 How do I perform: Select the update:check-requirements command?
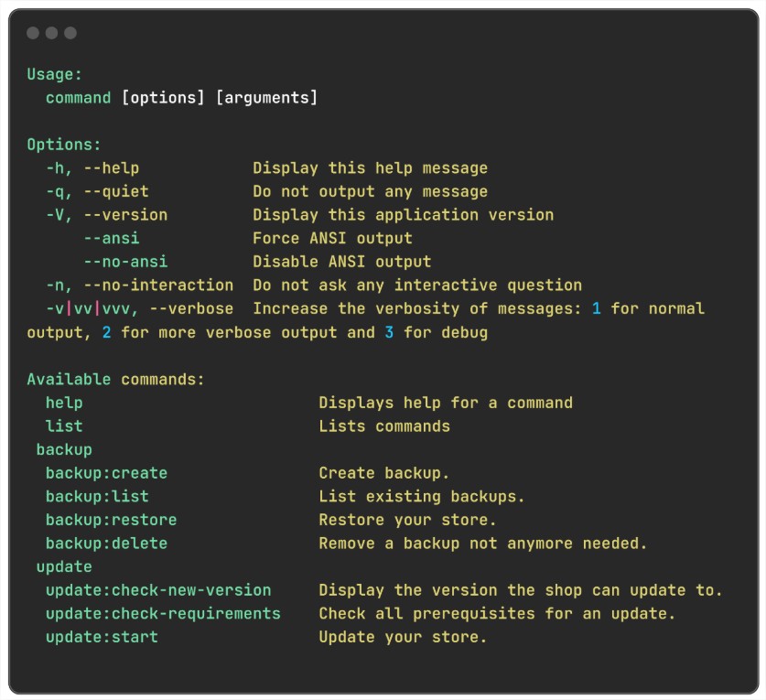(163, 614)
